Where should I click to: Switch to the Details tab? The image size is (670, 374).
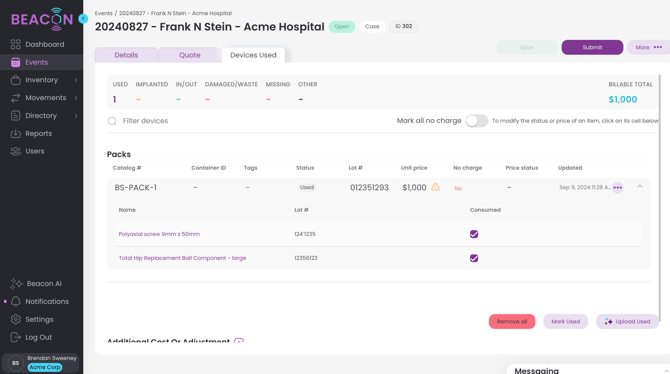click(126, 55)
